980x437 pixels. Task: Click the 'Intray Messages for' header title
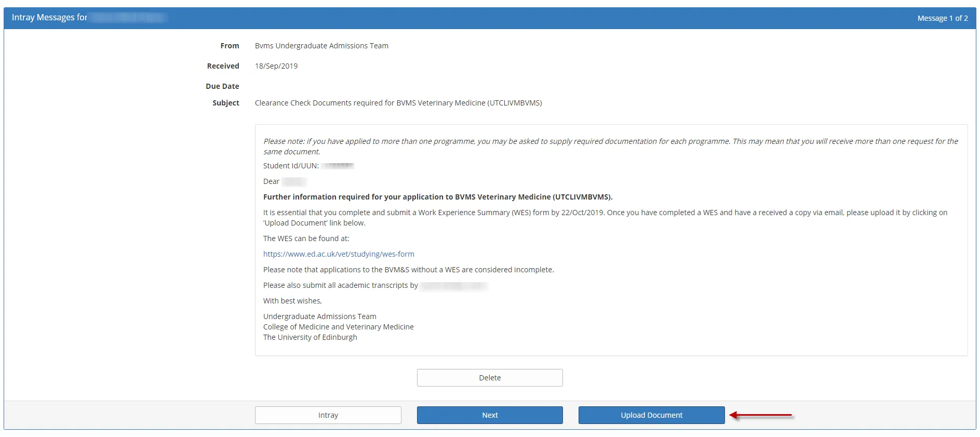(x=49, y=18)
